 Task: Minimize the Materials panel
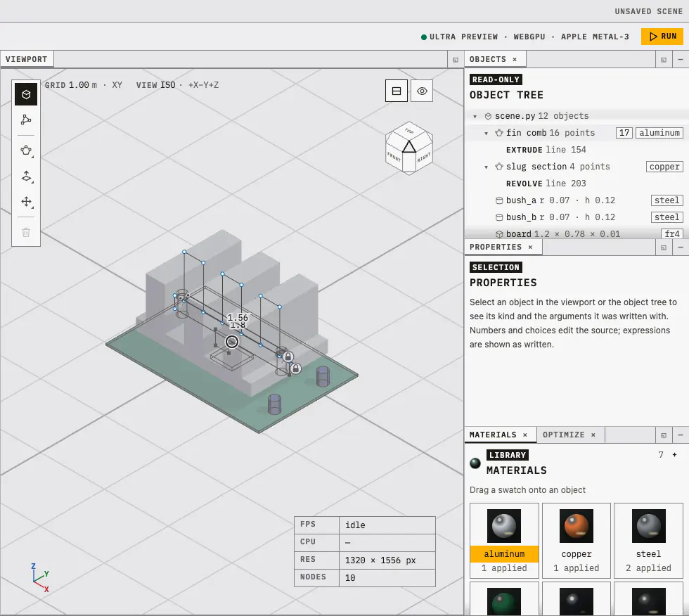681,435
